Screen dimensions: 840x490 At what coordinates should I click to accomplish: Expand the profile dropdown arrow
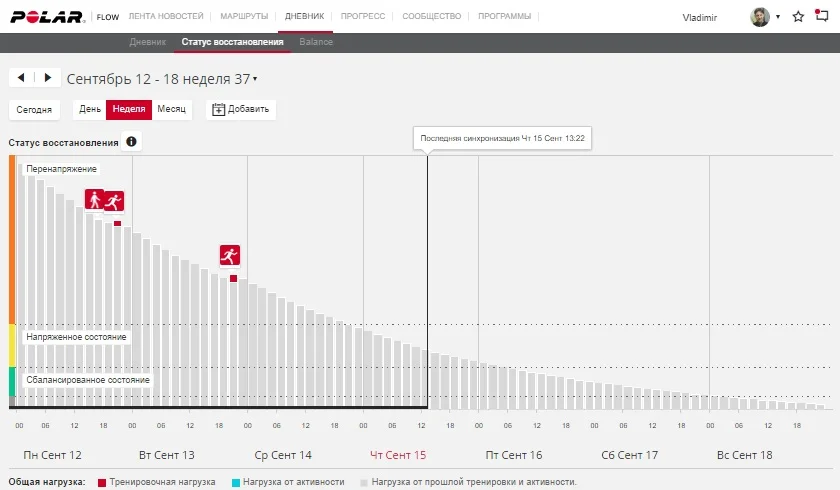[778, 17]
